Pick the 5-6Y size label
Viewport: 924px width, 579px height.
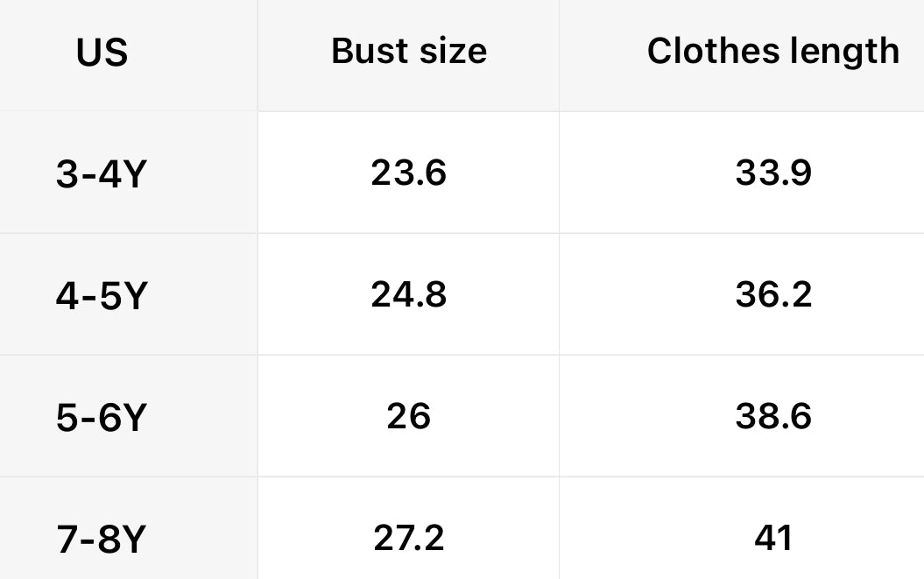101,419
